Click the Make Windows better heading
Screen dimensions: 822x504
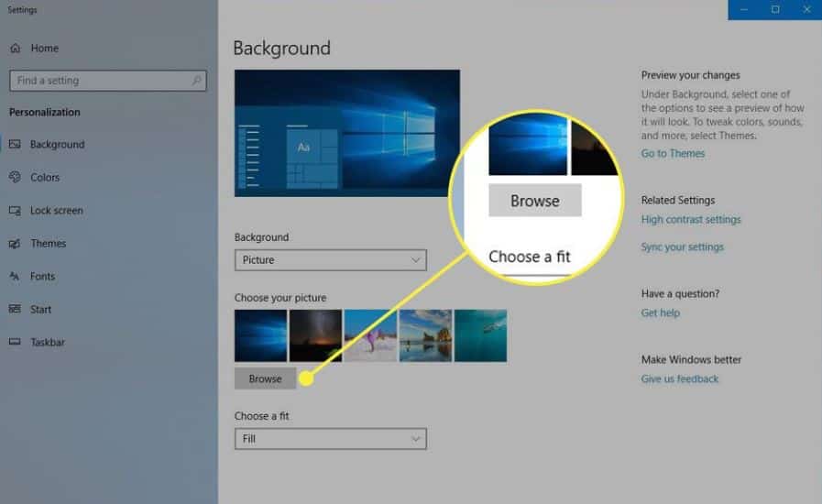click(x=691, y=360)
